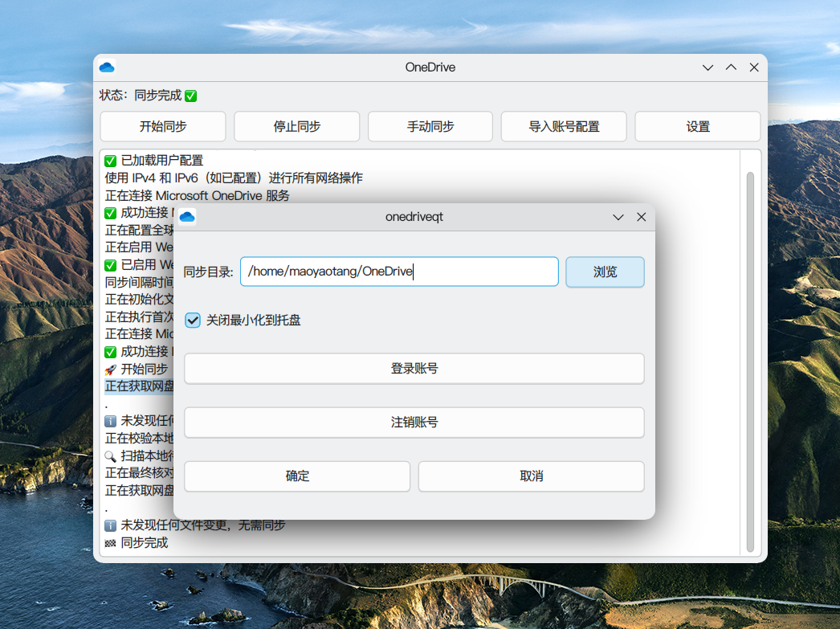
Task: Click 停止同步 button in OneDrive window
Action: [297, 126]
